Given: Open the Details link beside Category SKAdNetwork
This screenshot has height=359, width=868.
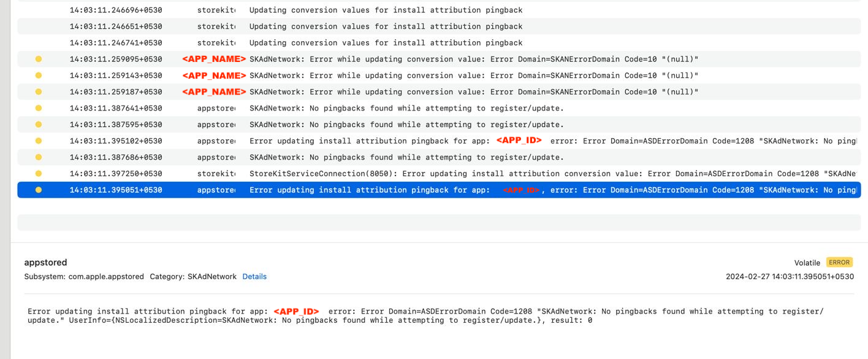Looking at the screenshot, I should point(254,277).
